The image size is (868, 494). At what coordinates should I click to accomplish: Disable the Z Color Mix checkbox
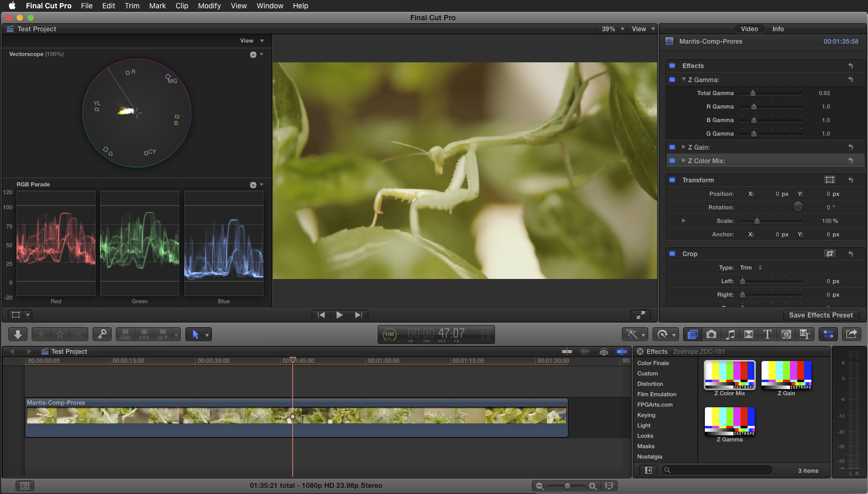(x=672, y=161)
